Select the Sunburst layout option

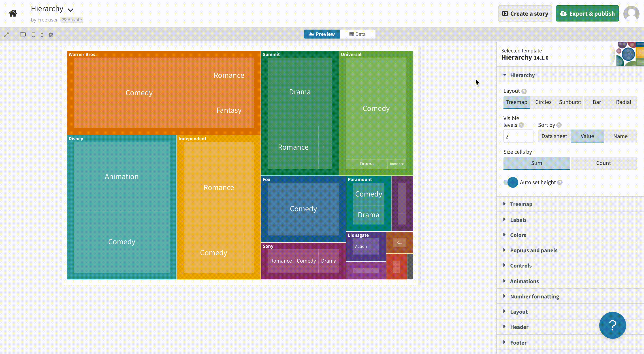tap(570, 102)
